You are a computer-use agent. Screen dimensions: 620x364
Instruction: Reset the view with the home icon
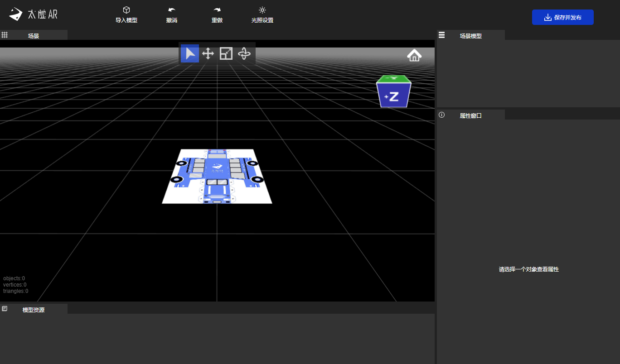pos(414,55)
